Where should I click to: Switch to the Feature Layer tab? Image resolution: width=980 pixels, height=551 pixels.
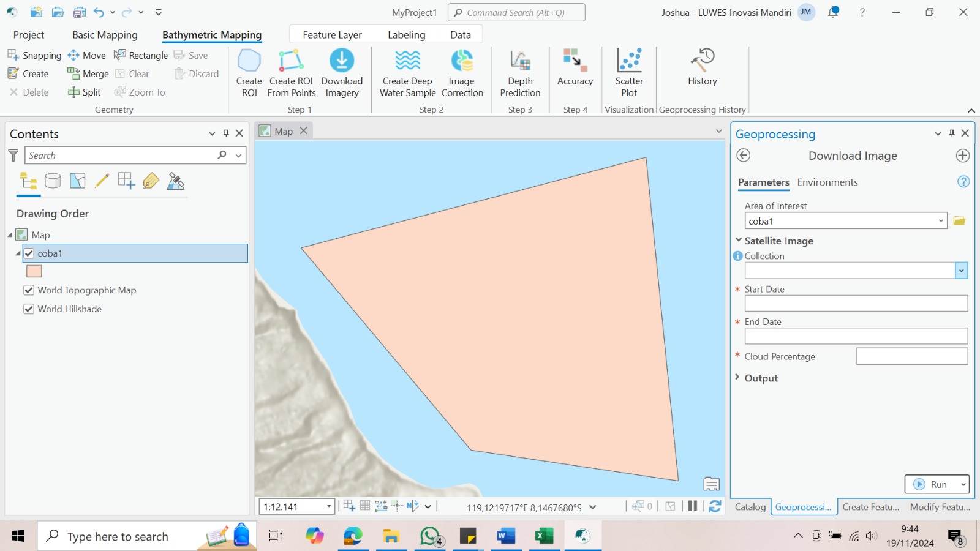332,35
